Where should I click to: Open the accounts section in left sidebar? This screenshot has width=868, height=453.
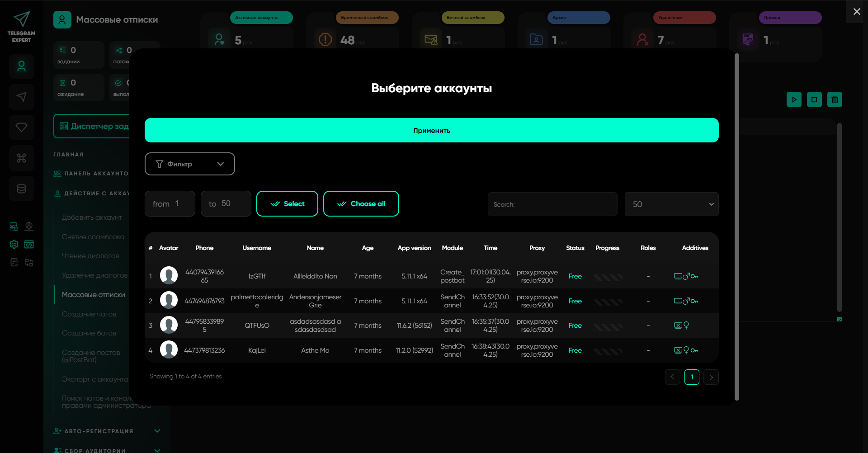click(21, 66)
